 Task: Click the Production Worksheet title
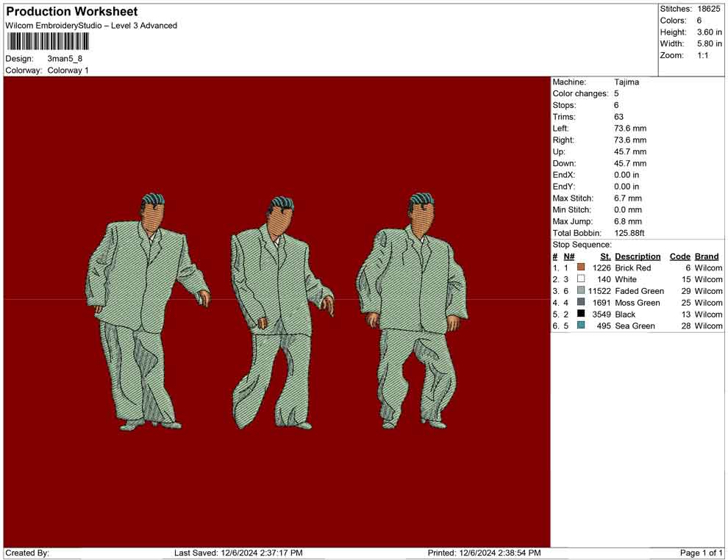tap(72, 12)
